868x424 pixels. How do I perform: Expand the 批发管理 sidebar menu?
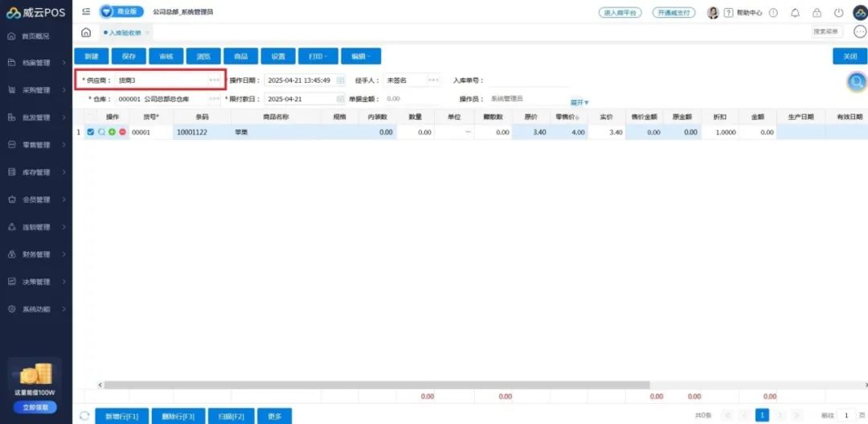36,117
